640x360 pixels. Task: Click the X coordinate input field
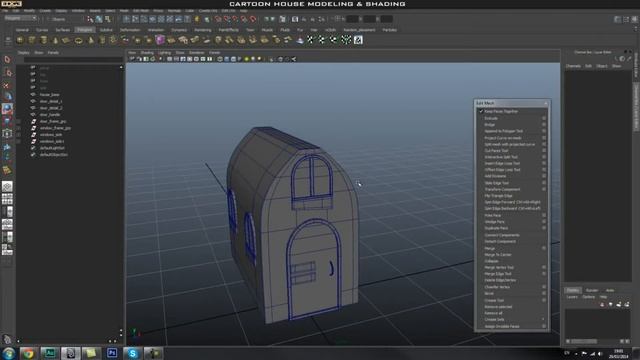click(352, 19)
